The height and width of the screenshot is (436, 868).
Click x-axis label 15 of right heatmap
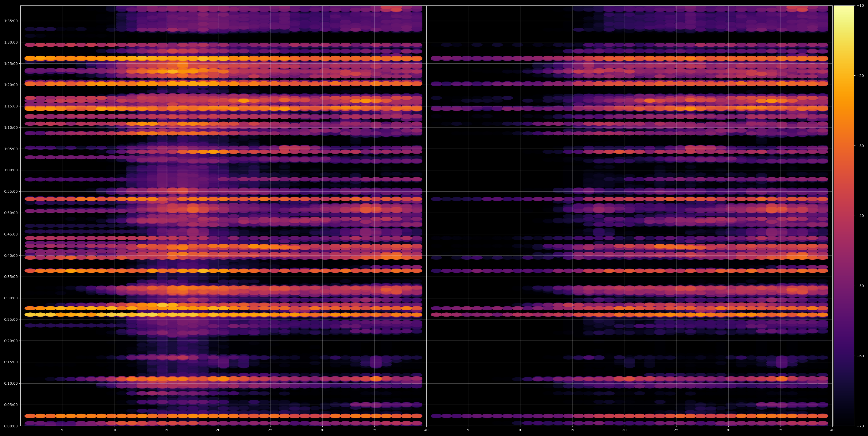[572, 430]
